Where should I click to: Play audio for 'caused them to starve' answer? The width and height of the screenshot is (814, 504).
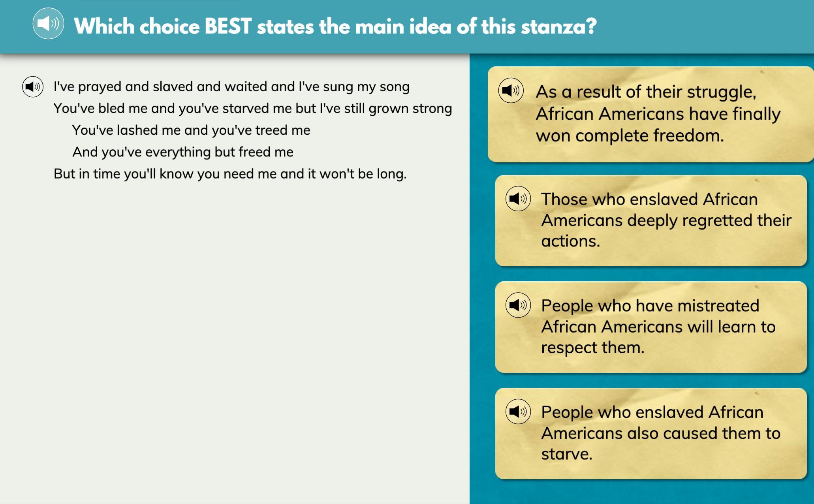[x=518, y=412]
